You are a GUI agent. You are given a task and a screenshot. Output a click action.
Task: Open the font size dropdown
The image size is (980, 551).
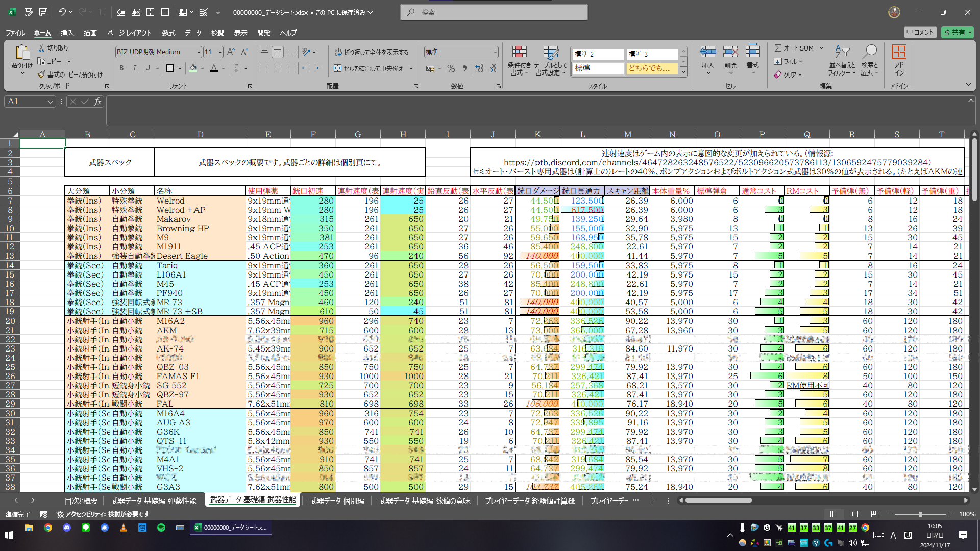coord(220,52)
